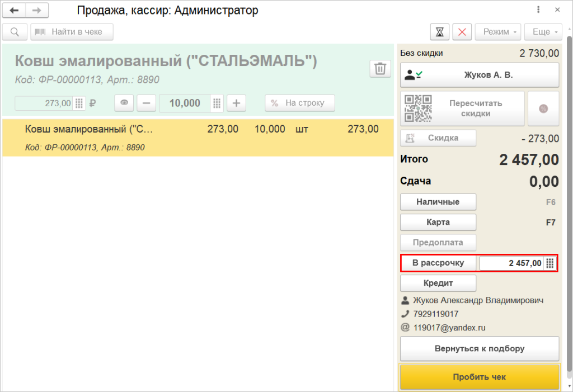This screenshot has width=573, height=392.
Task: Expand the Еще dropdown menu
Action: pyautogui.click(x=544, y=32)
